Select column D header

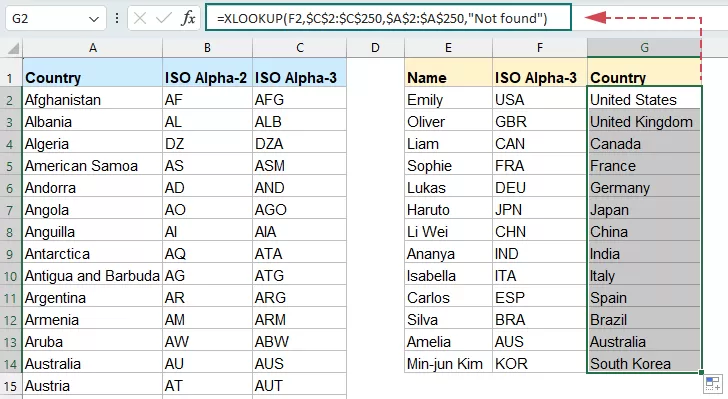point(375,48)
